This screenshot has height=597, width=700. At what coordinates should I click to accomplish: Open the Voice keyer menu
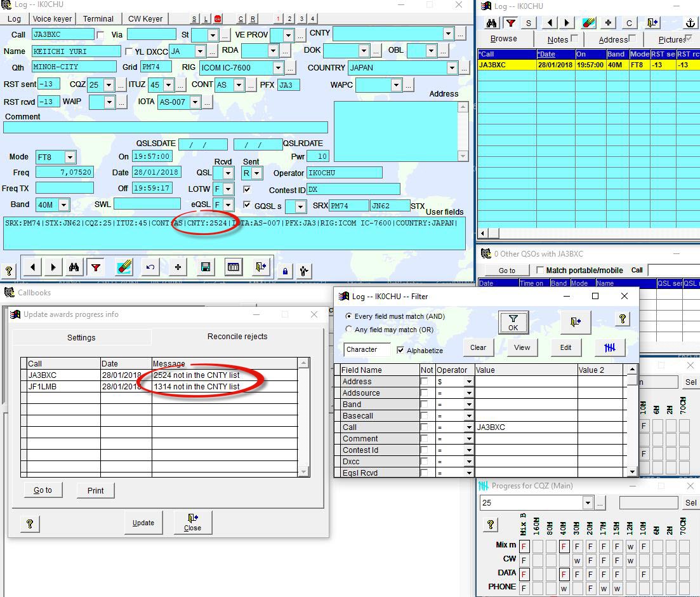[52, 19]
